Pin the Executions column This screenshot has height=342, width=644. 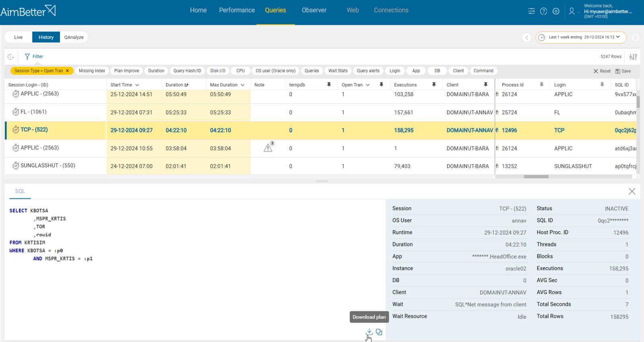[434, 84]
